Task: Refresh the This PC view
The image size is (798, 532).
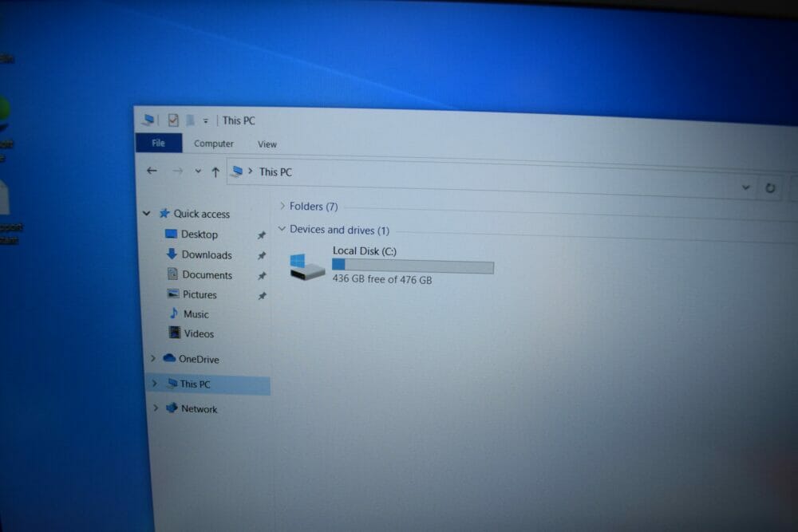Action: coord(770,188)
